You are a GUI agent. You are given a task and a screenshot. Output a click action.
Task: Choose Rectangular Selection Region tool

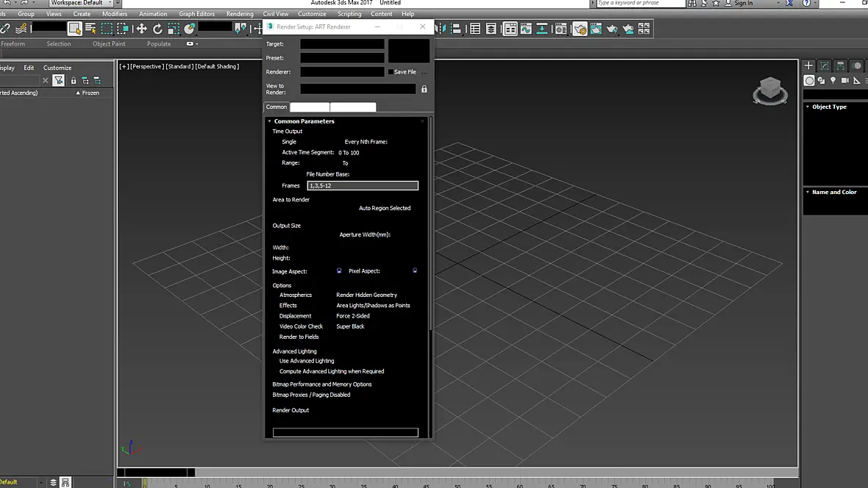click(107, 28)
